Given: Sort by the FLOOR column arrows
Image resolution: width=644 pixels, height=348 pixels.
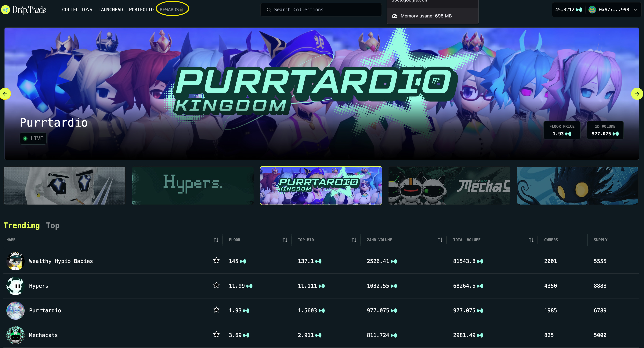Looking at the screenshot, I should tap(285, 240).
